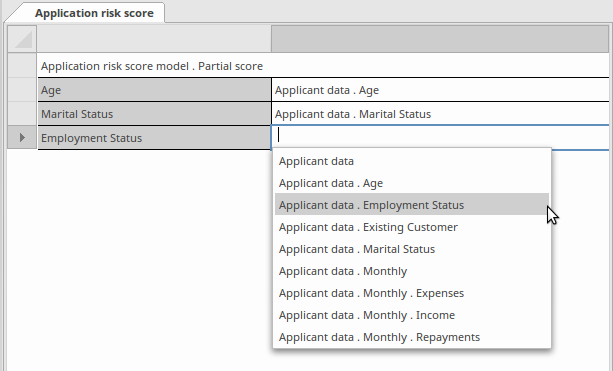This screenshot has width=613, height=371.
Task: Click the Employment Status label cell
Action: click(x=154, y=138)
